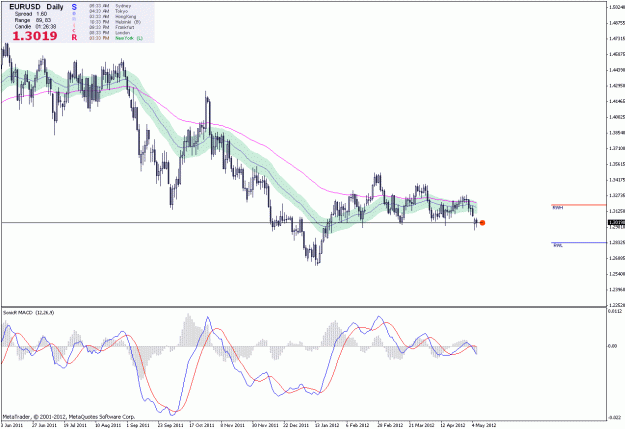Click the Tokyo session time row
The width and height of the screenshot is (625, 429).
108,11
